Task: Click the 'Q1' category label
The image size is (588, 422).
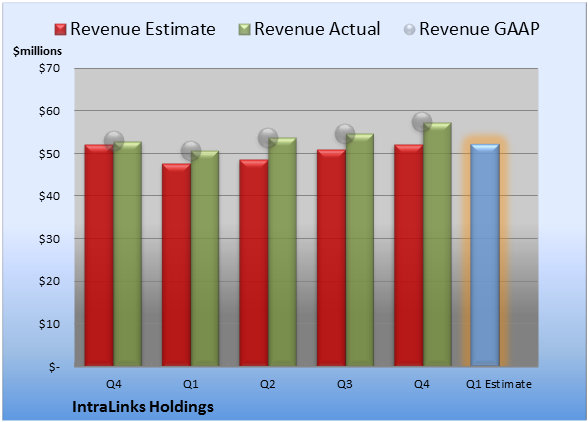Action: (190, 384)
